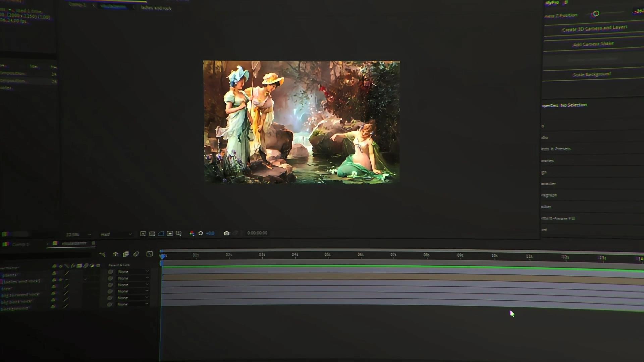This screenshot has height=362, width=644.
Task: Select the big forward rock layer name
Action: 20,295
